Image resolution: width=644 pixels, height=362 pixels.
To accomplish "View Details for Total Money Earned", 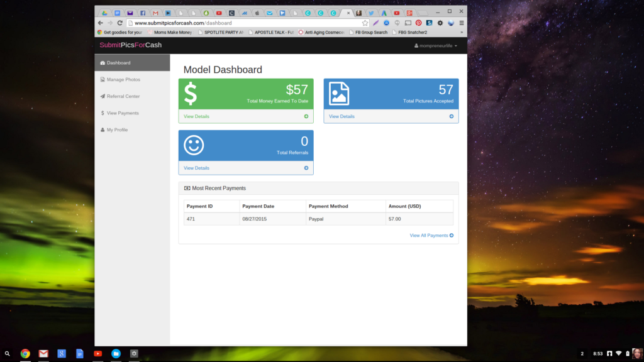I will (x=196, y=116).
